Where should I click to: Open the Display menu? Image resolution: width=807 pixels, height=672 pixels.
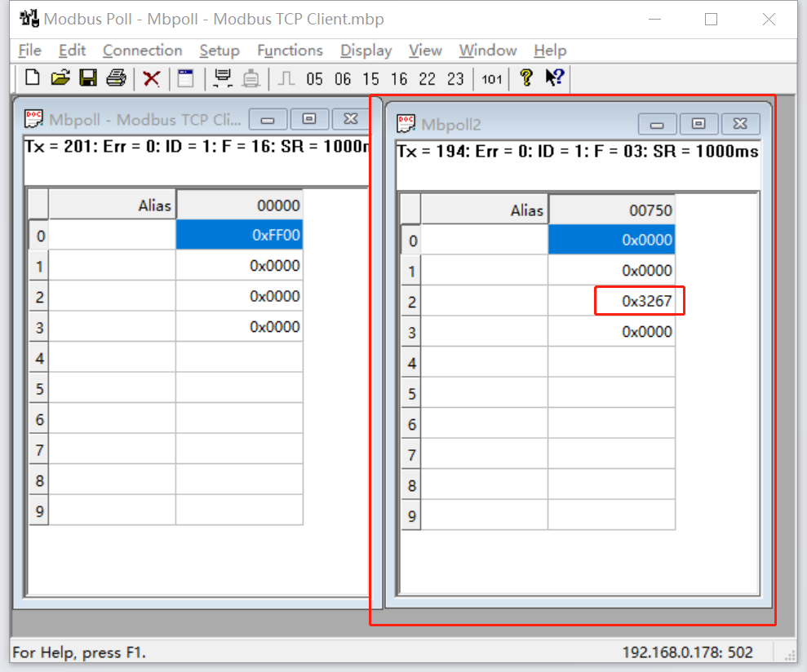[366, 51]
